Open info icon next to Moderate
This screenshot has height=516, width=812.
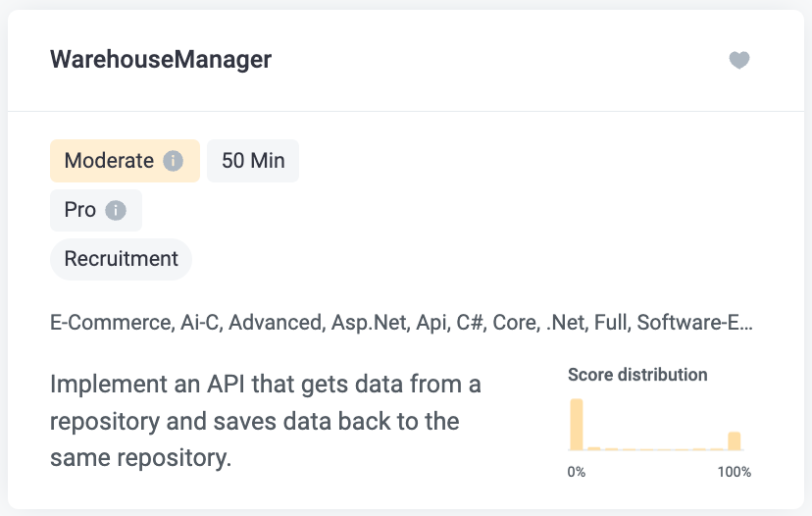pos(173,161)
